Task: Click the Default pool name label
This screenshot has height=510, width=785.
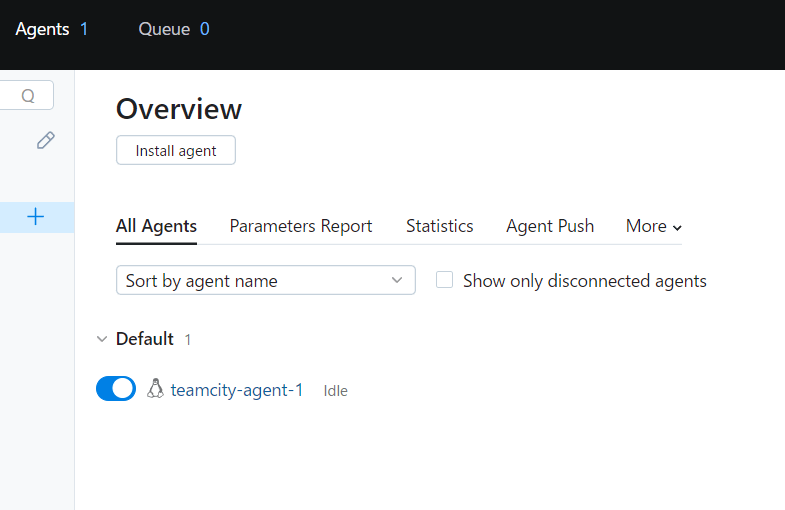Action: tap(145, 339)
